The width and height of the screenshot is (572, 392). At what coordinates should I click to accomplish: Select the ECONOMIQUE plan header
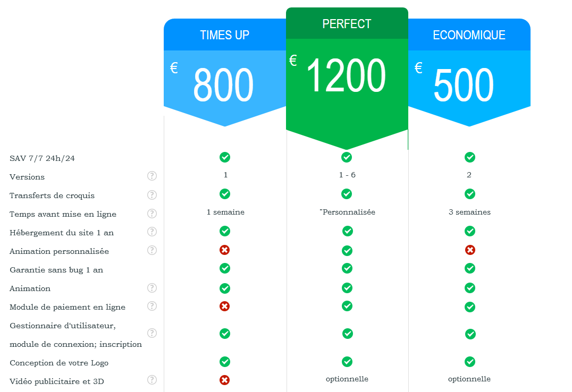[469, 35]
